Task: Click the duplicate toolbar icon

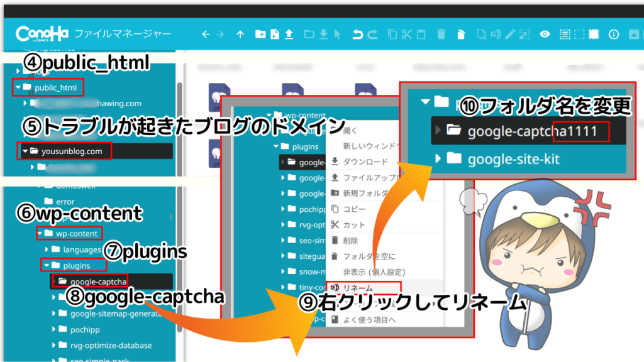Action: (481, 34)
